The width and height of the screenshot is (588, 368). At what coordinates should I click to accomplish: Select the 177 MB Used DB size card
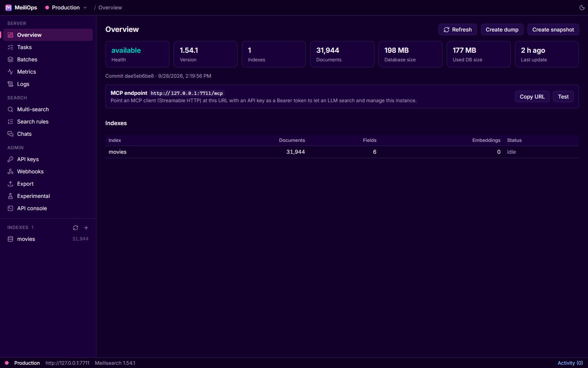[479, 54]
